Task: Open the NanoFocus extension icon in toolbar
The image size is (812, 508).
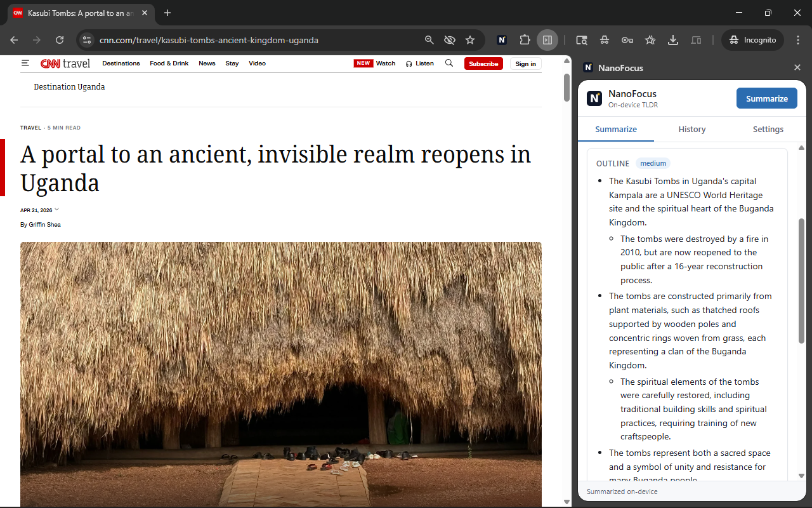Action: (502, 39)
